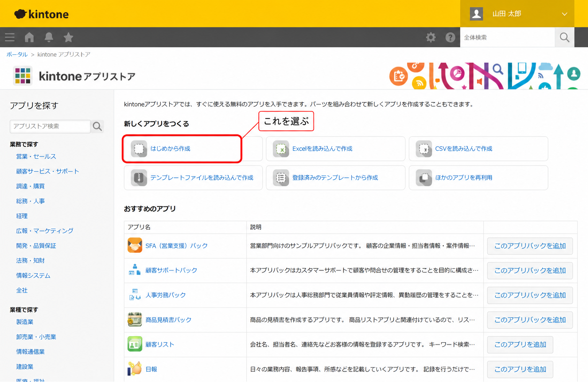Click the global search magnifier button
The width and height of the screenshot is (588, 382).
564,37
